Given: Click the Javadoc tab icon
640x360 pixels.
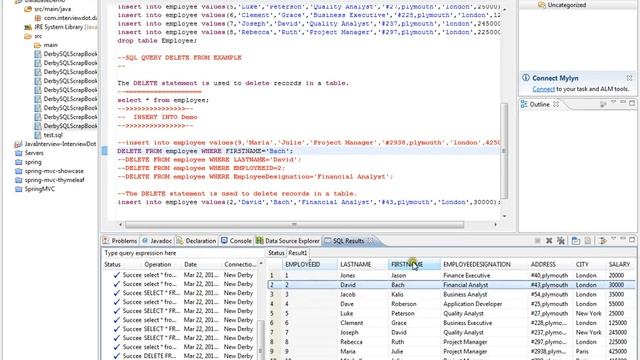Looking at the screenshot, I should (145, 240).
